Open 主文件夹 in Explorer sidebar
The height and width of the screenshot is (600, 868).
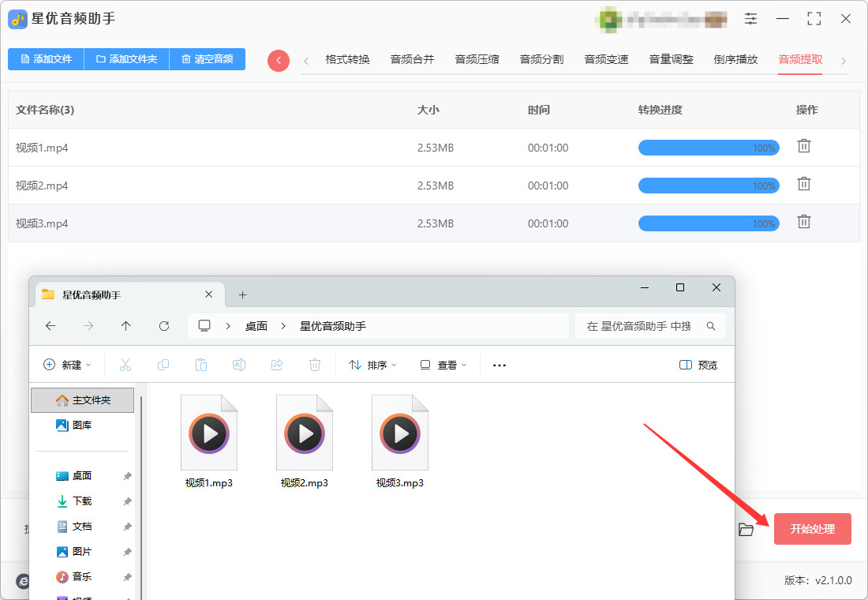(x=83, y=400)
